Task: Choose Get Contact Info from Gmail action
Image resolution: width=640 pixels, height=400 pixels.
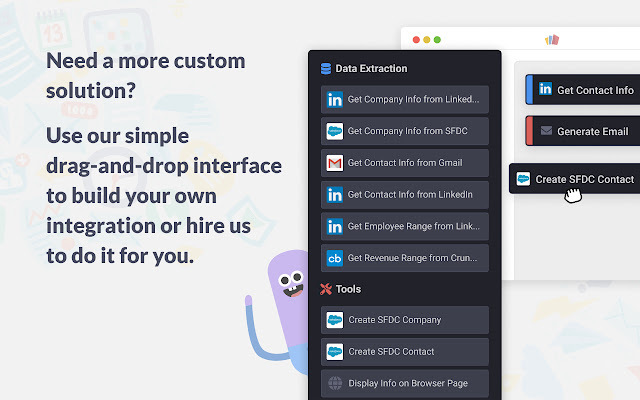Action: [x=405, y=163]
